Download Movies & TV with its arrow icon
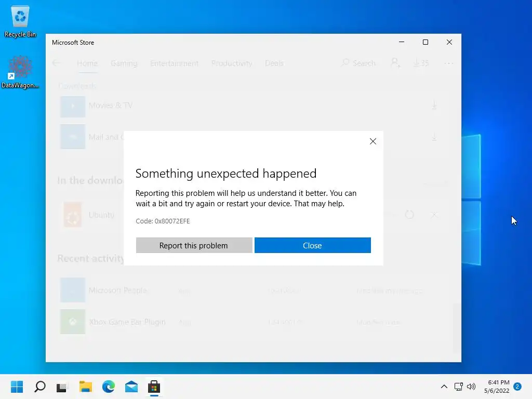Viewport: 532px width, 399px height. coord(434,105)
